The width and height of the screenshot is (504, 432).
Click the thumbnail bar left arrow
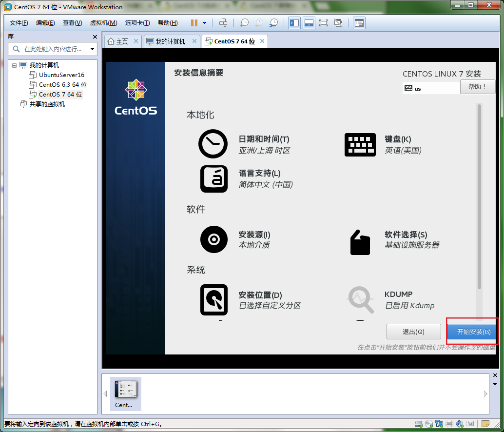(x=105, y=394)
